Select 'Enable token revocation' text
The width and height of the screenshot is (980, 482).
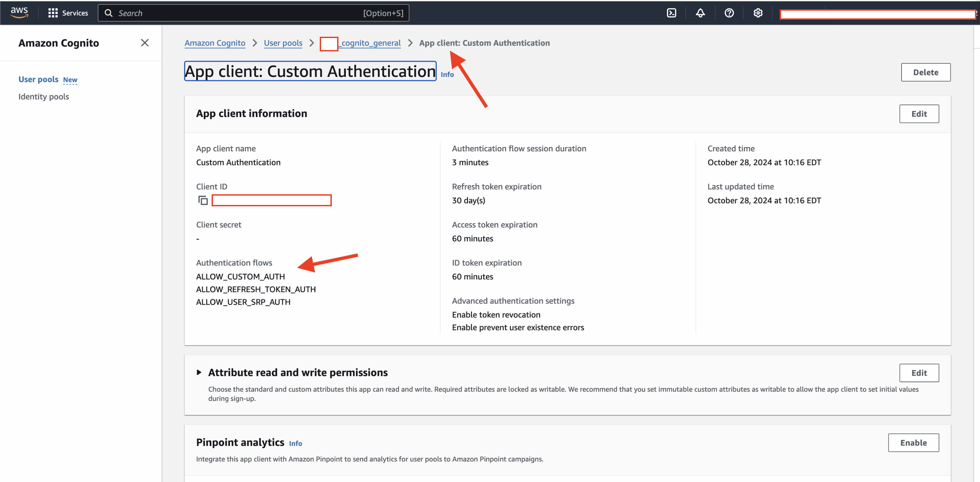click(x=496, y=315)
